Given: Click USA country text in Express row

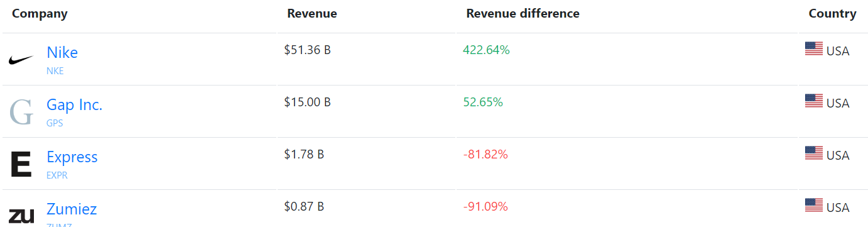Looking at the screenshot, I should (x=838, y=156).
